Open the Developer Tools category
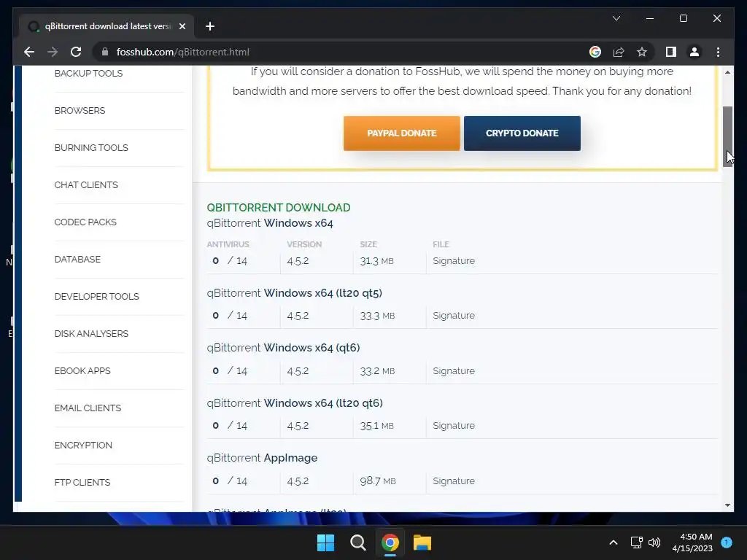This screenshot has height=560, width=747. pyautogui.click(x=96, y=296)
